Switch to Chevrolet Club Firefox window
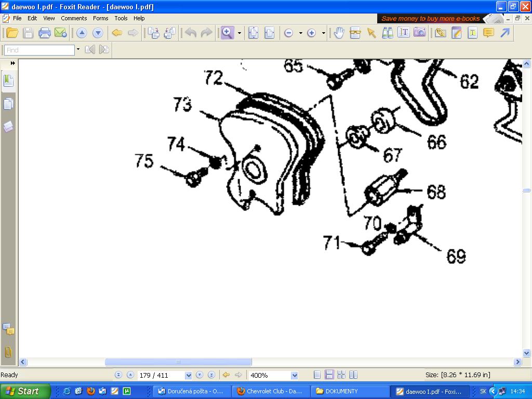 pos(270,391)
